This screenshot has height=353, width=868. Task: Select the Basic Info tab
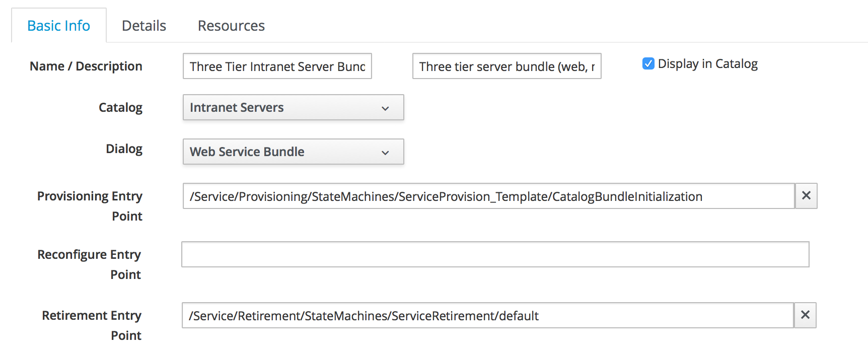click(x=59, y=26)
